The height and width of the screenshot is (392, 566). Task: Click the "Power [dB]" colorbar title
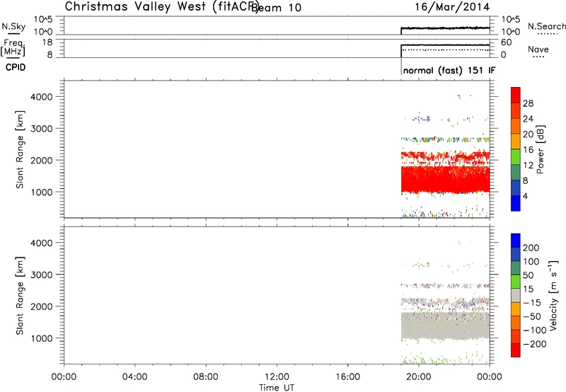540,149
